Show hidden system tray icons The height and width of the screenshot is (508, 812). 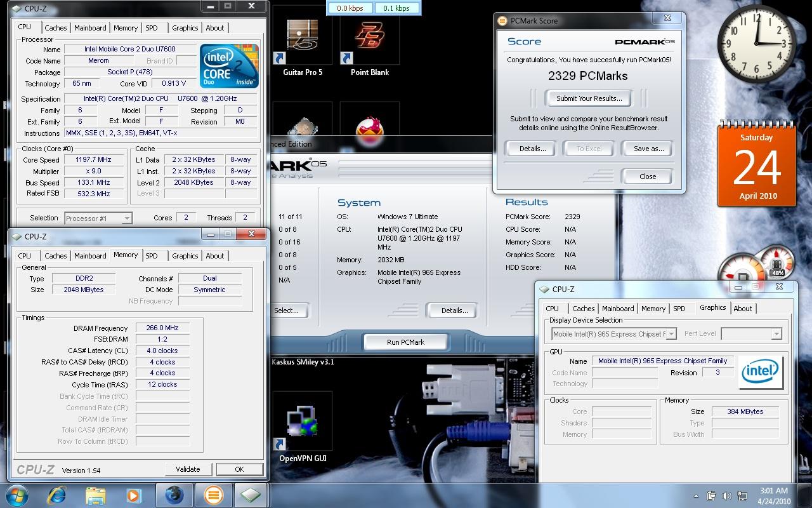[x=697, y=496]
